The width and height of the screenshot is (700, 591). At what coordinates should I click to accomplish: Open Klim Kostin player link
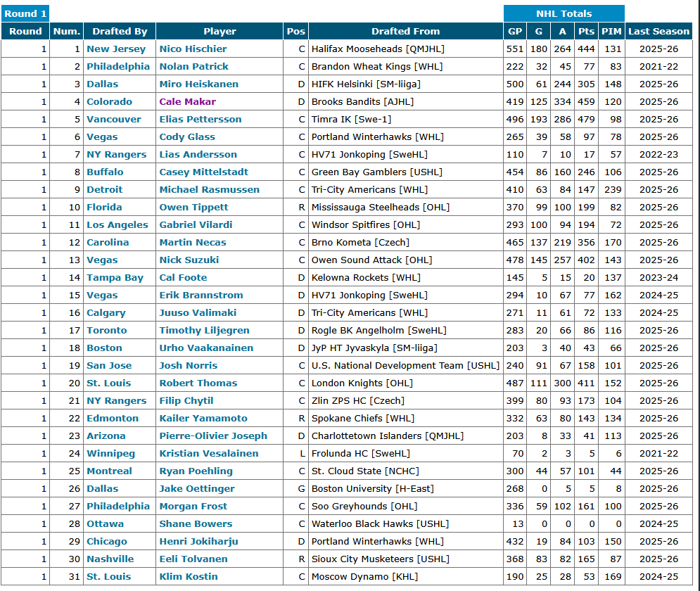189,576
